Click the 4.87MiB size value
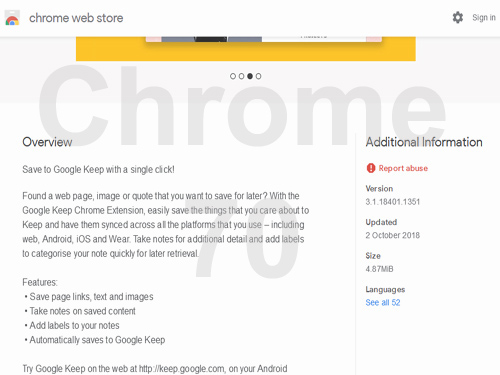Viewport: 500px width, 375px height. 379,269
